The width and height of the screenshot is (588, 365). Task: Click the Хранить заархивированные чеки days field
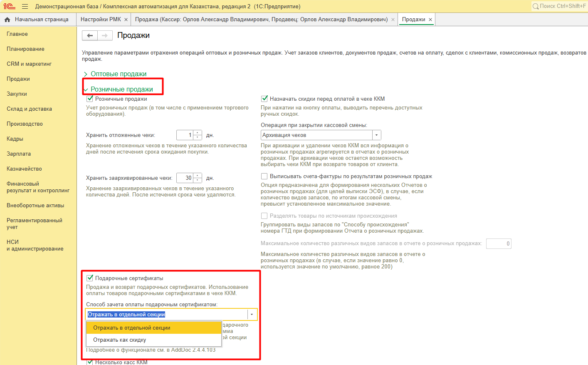tap(185, 178)
